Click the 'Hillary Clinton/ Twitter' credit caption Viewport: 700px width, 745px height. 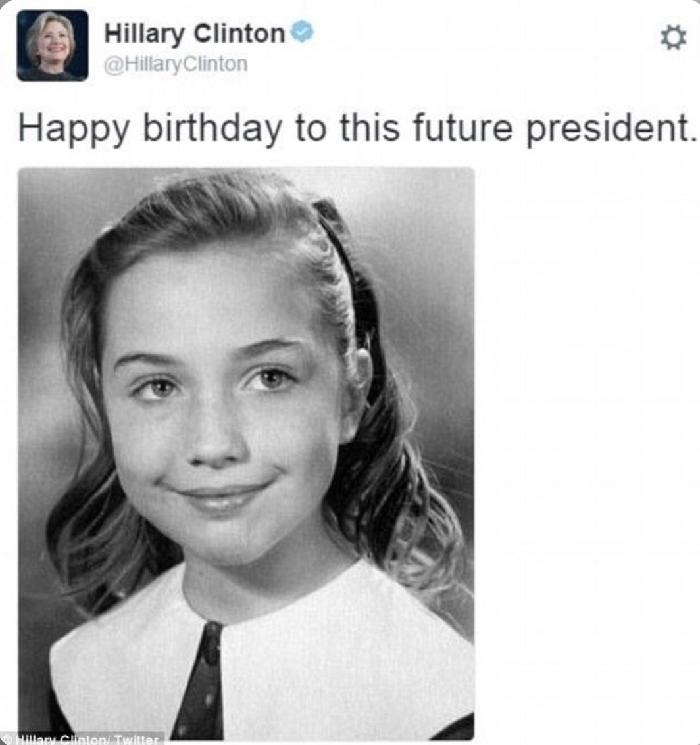(87, 739)
